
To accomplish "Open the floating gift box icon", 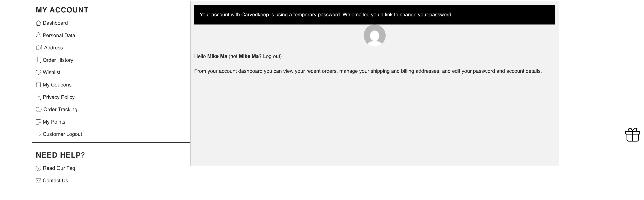I will tap(632, 135).
